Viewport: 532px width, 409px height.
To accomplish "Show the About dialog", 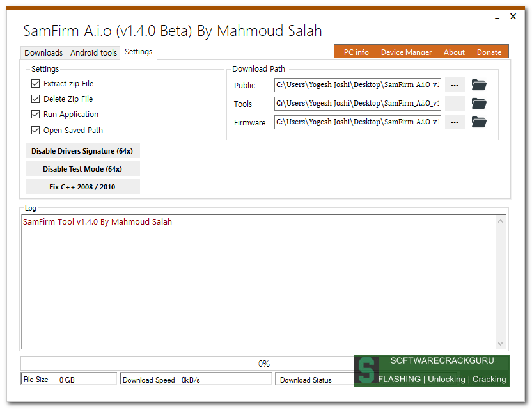I will click(454, 52).
